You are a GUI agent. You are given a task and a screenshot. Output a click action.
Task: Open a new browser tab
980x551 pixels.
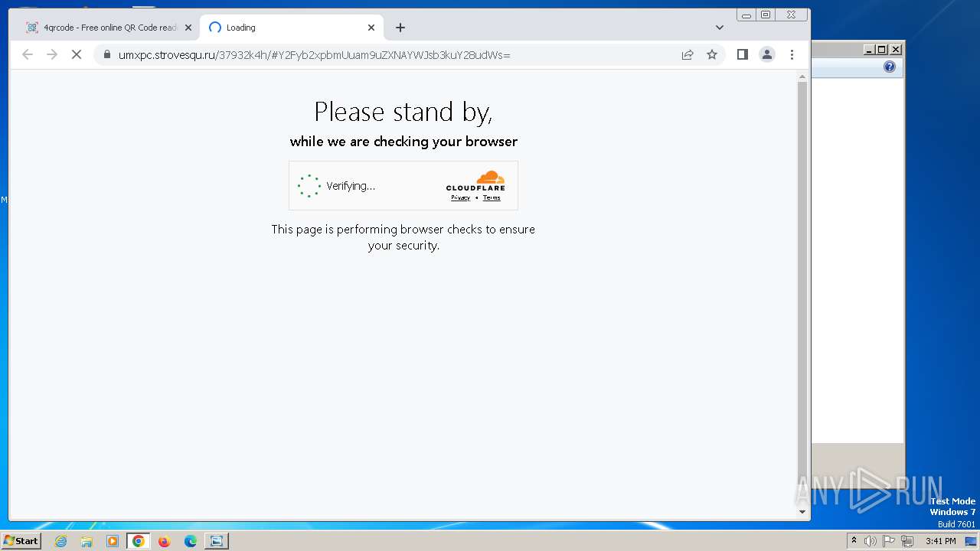pos(400,28)
